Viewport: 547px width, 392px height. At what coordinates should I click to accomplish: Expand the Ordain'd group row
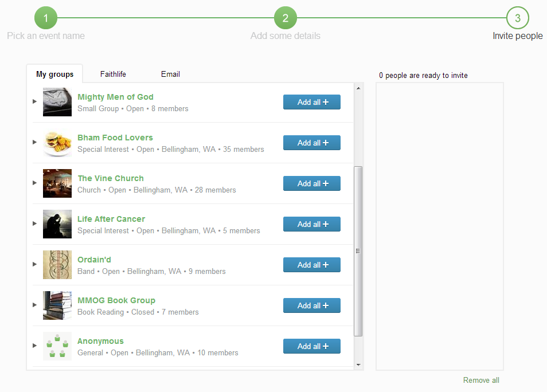tap(34, 264)
